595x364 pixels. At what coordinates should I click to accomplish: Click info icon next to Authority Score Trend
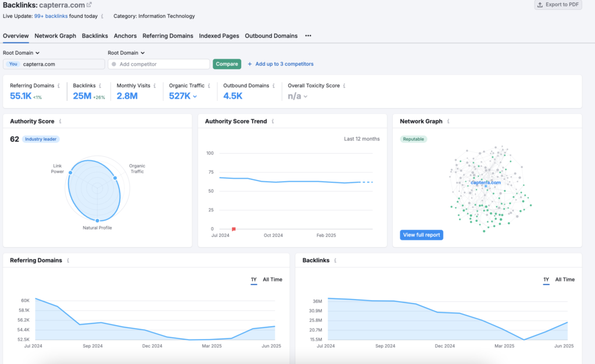pyautogui.click(x=273, y=121)
